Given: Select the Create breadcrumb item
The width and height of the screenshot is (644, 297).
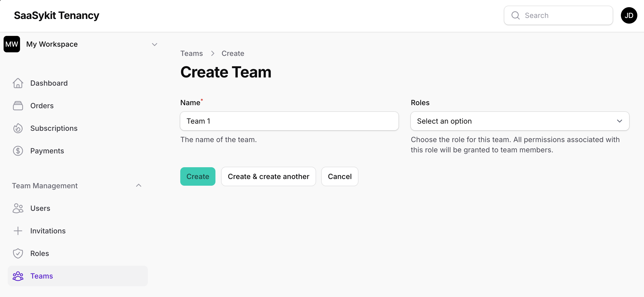Looking at the screenshot, I should (x=232, y=53).
